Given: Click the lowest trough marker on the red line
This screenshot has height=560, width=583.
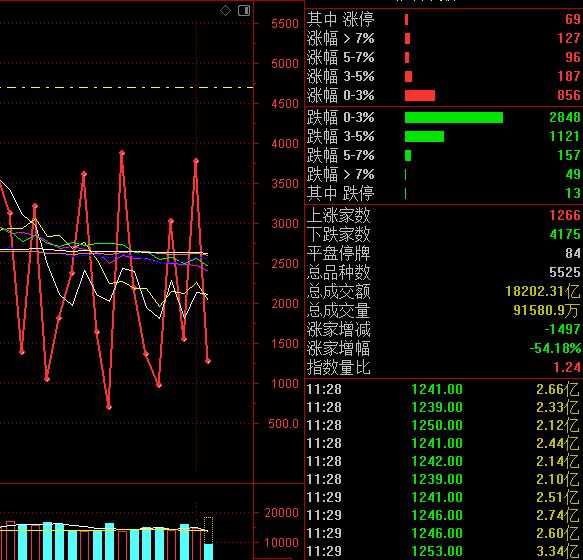Looking at the screenshot, I should (x=109, y=407).
